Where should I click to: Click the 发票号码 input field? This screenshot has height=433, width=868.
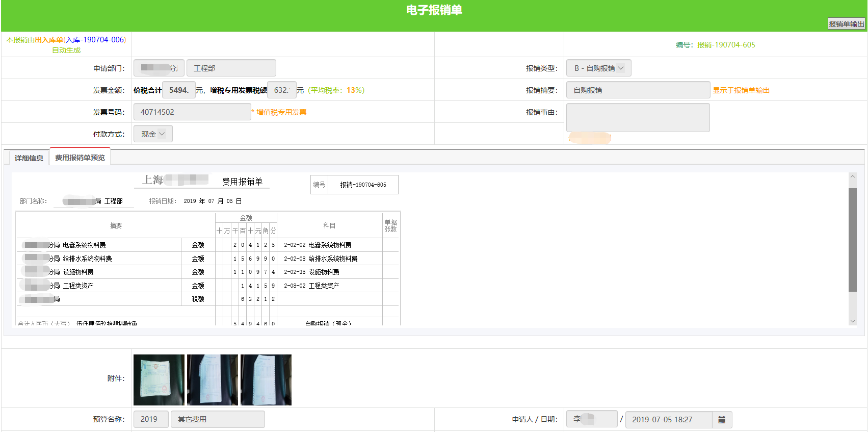tap(192, 112)
